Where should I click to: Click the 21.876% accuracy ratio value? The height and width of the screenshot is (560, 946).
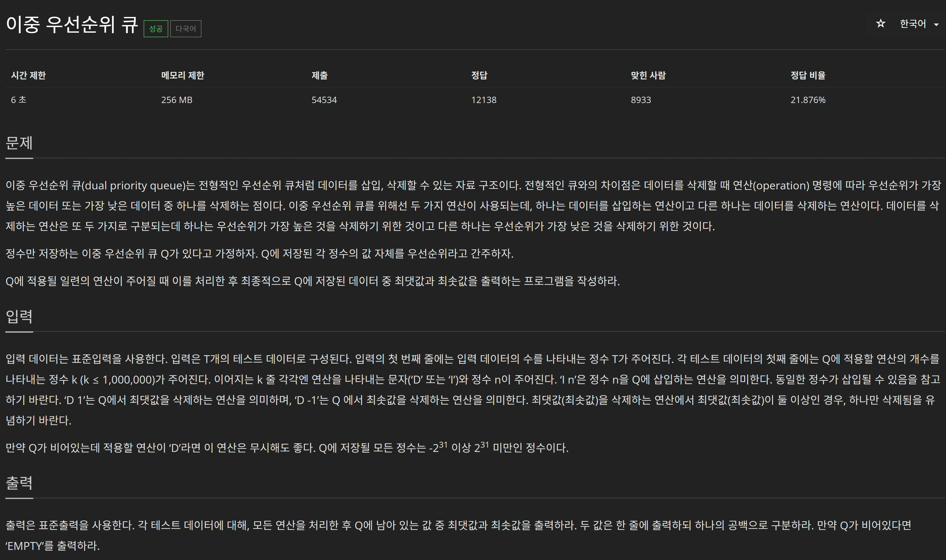click(808, 100)
